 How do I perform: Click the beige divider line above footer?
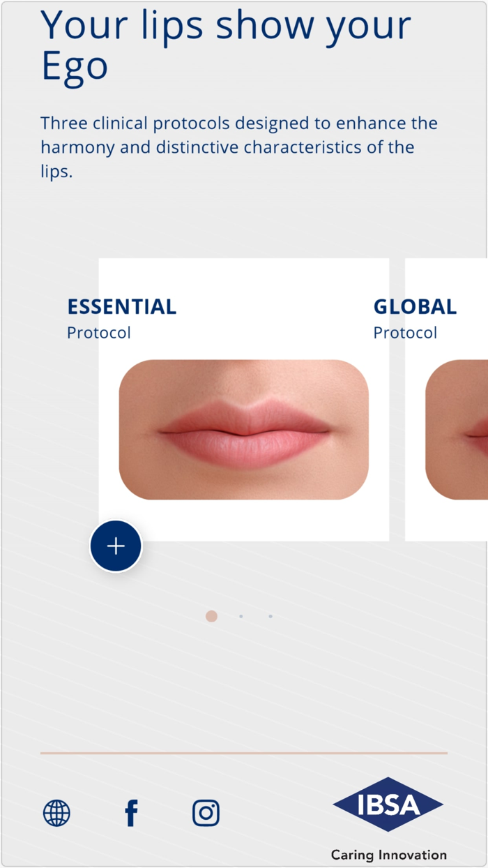[244, 754]
